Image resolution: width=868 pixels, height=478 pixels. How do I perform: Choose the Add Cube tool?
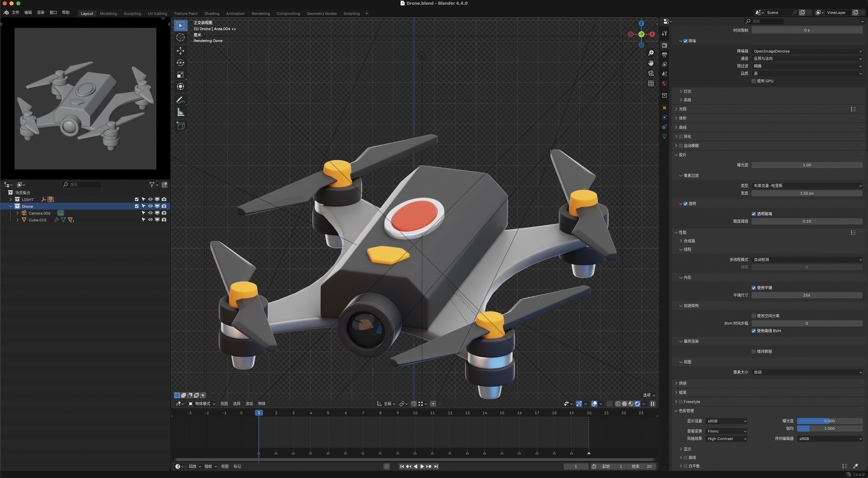pos(180,126)
